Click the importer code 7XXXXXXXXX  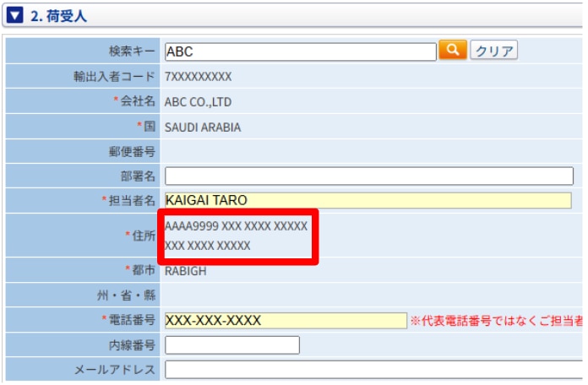click(x=198, y=77)
